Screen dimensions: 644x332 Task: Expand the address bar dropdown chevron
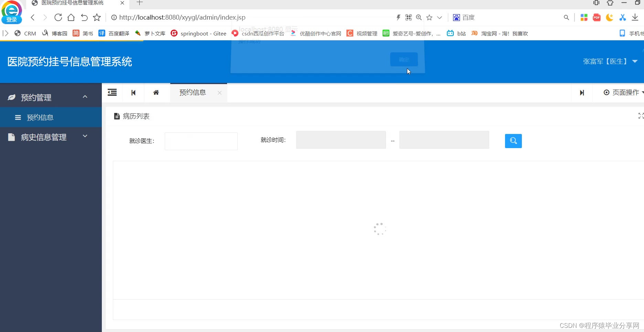[439, 18]
